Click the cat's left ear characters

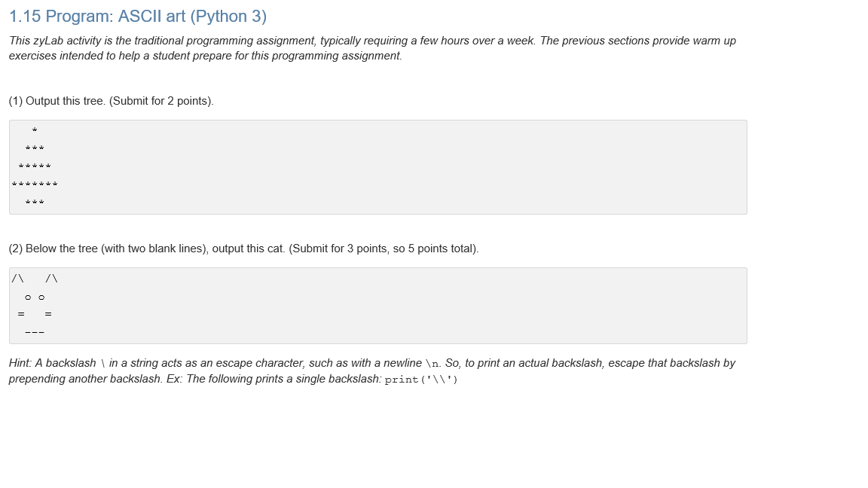(18, 279)
